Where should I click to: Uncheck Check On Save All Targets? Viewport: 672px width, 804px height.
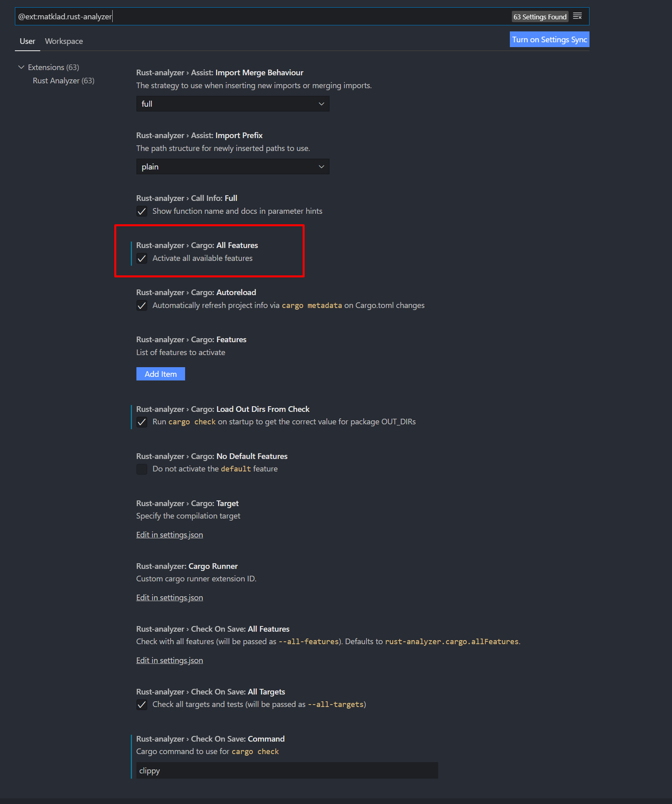point(142,705)
